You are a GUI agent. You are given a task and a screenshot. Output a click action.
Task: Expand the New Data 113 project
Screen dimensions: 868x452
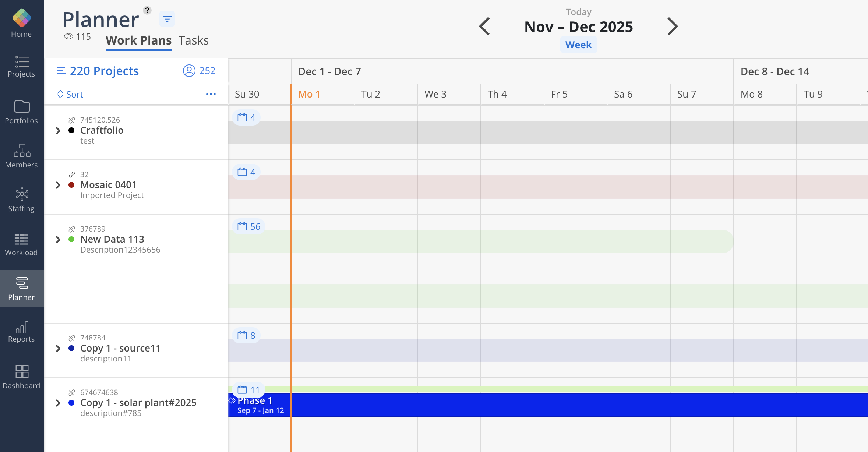[58, 239]
